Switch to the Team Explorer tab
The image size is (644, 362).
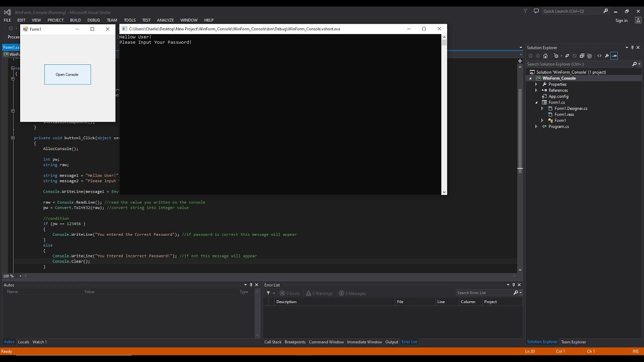pyautogui.click(x=574, y=342)
